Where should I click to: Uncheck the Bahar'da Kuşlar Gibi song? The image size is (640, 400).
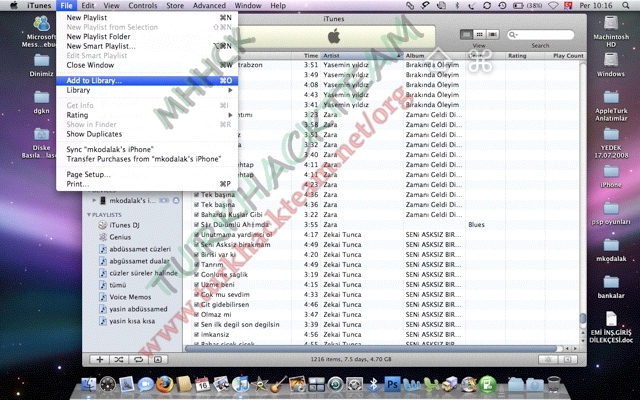point(196,215)
